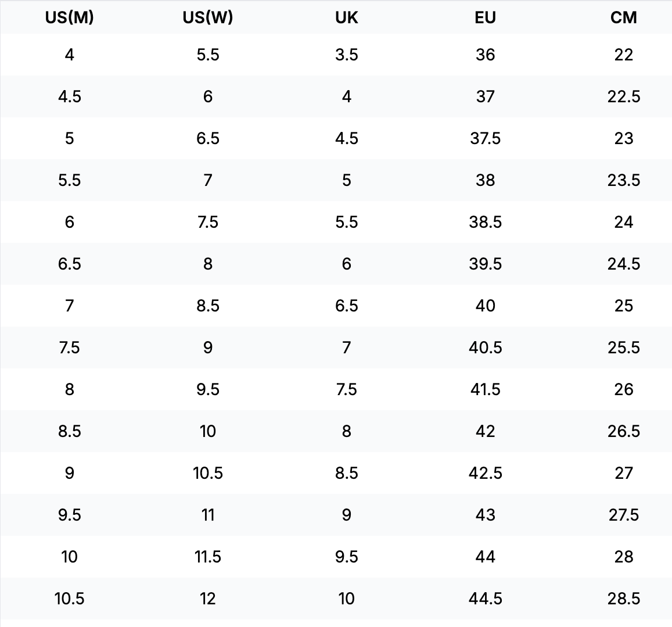Click the 25.5 CM cell
672x627 pixels.
pyautogui.click(x=624, y=347)
